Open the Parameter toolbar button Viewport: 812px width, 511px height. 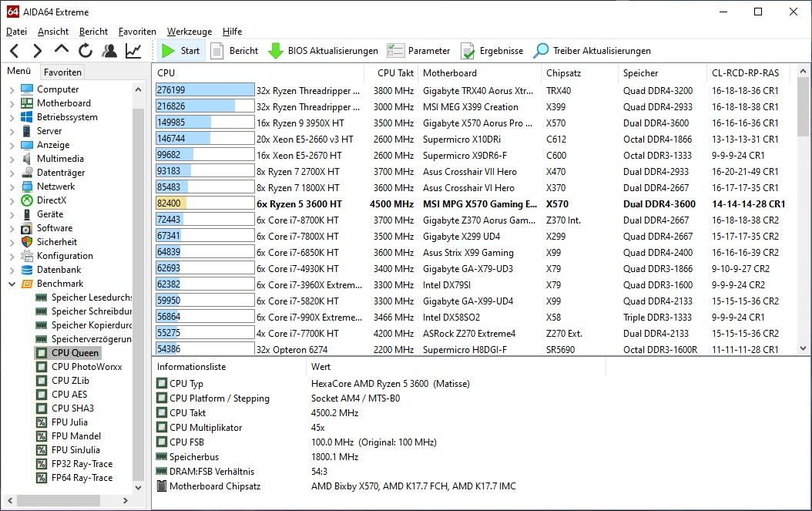point(418,51)
